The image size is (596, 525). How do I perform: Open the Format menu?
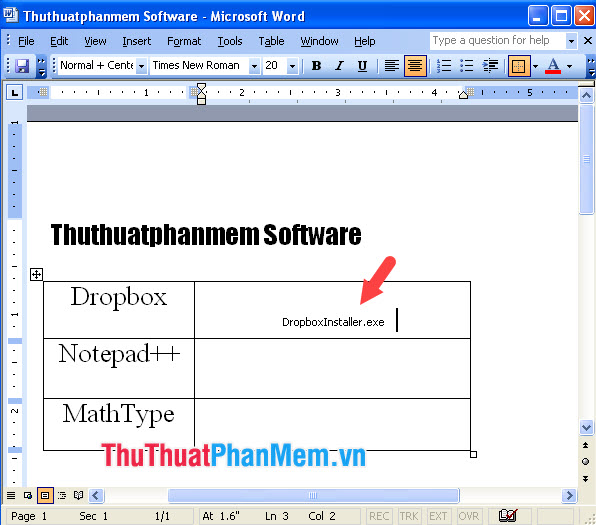(x=184, y=41)
